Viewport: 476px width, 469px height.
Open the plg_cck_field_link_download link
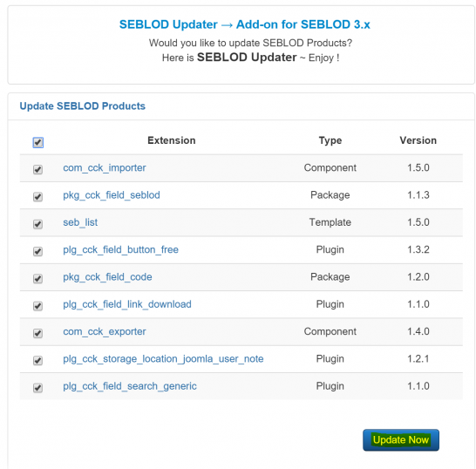coord(127,304)
